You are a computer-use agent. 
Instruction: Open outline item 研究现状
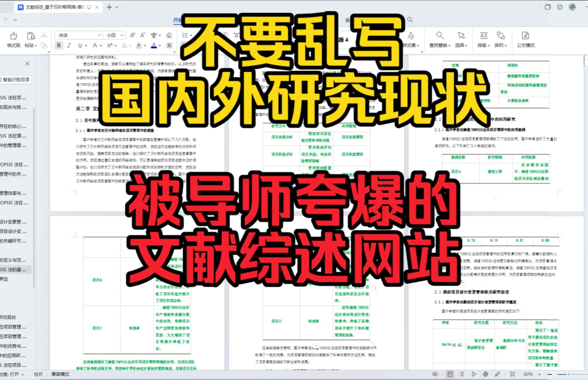(8, 317)
